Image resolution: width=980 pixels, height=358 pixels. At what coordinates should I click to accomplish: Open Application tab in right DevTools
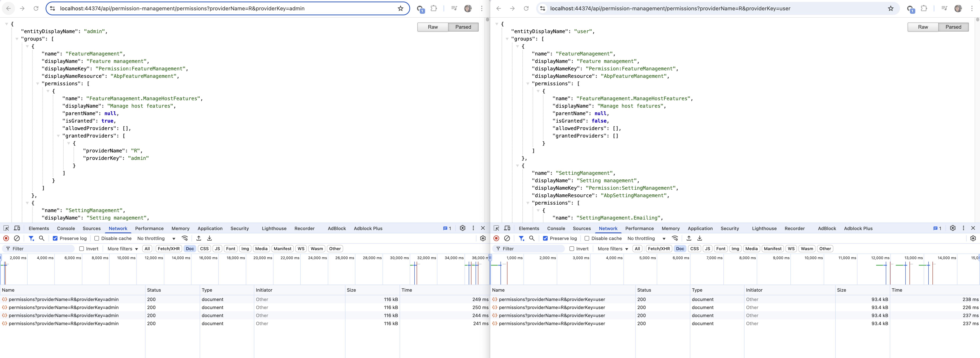[700, 228]
